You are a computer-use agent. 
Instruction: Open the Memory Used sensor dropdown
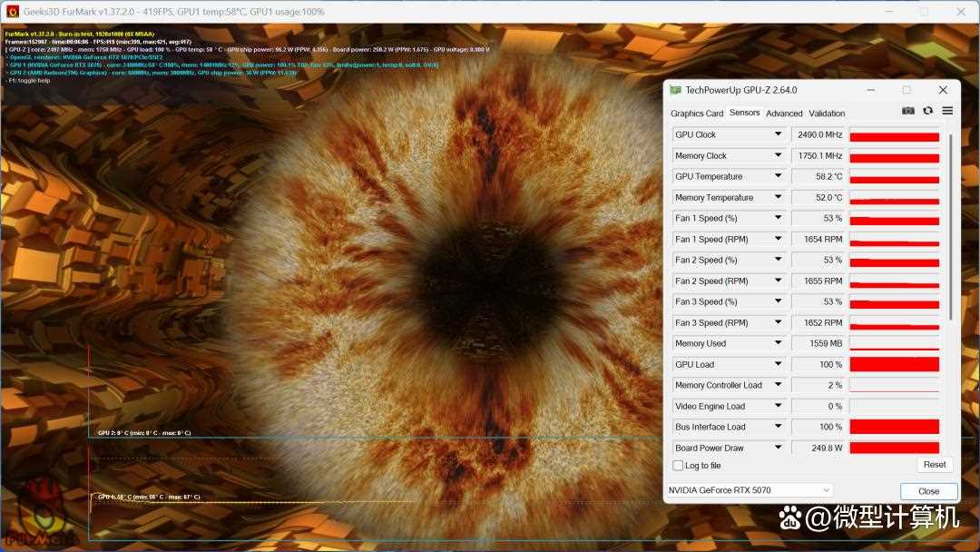[779, 343]
